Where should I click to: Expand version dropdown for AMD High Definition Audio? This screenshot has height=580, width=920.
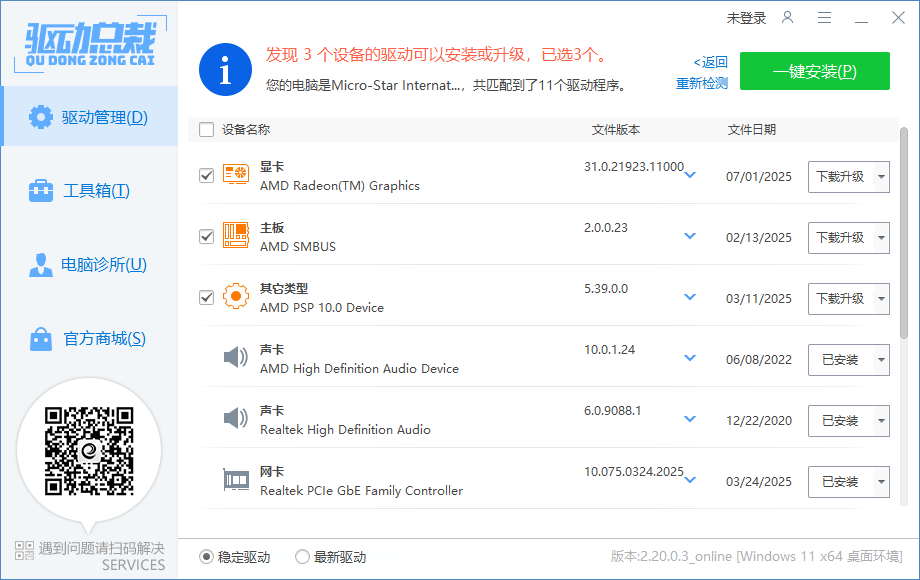pos(690,358)
